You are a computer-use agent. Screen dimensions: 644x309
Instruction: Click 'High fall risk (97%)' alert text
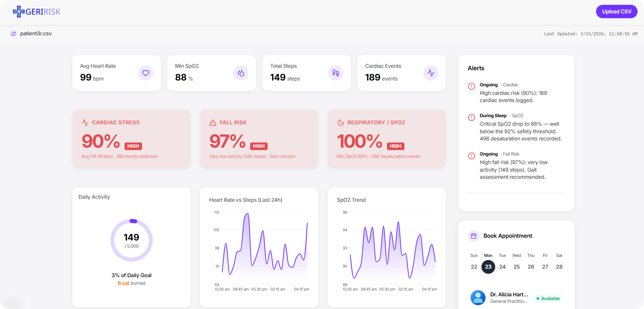tap(514, 170)
